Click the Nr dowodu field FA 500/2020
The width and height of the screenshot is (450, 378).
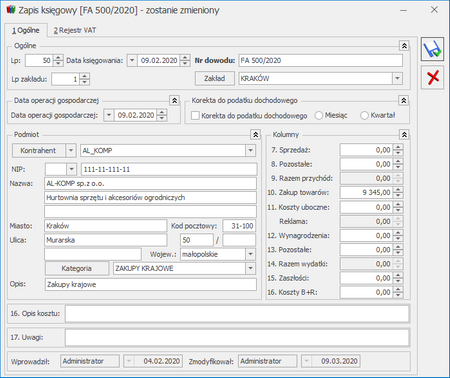[x=320, y=60]
